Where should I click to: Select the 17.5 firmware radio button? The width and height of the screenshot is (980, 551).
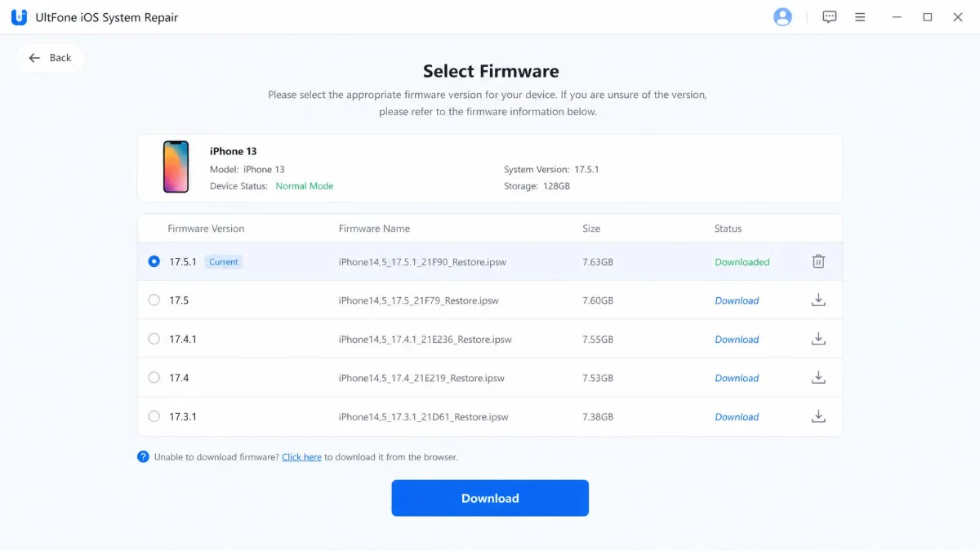tap(154, 300)
